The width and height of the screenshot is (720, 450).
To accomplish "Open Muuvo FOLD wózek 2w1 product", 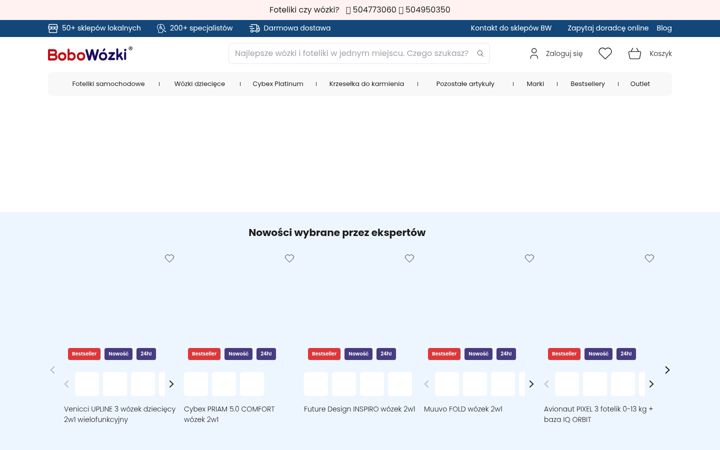I will [x=463, y=409].
